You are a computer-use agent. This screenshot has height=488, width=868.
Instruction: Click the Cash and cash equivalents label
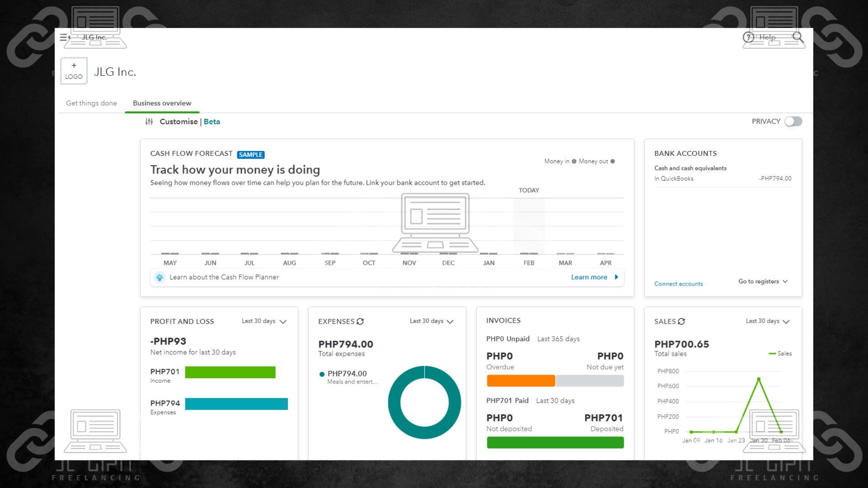(690, 168)
